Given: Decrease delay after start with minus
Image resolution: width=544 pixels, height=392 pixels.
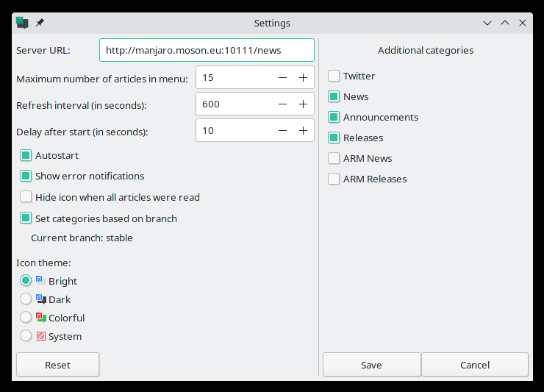Looking at the screenshot, I should pos(282,131).
